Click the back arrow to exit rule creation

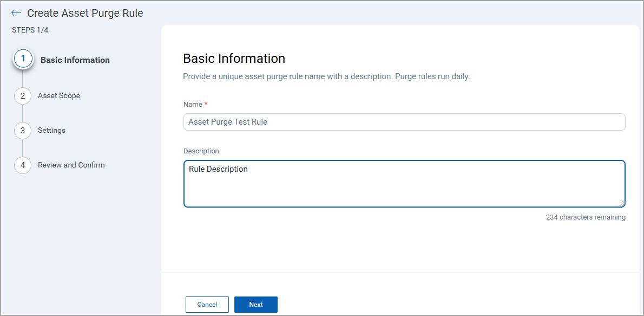pos(16,12)
